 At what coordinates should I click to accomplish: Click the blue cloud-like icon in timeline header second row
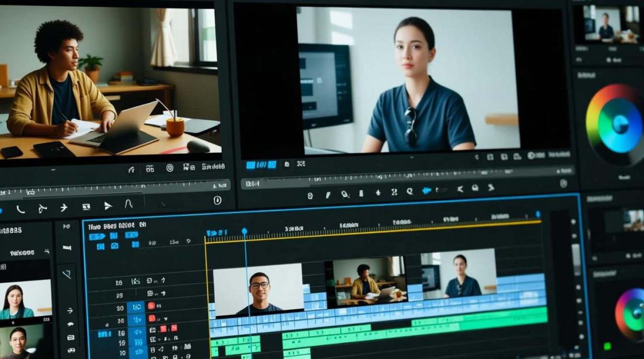(x=115, y=246)
